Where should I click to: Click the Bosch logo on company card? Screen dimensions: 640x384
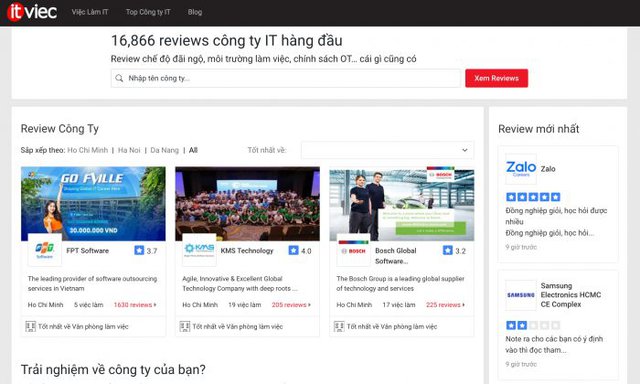[353, 250]
